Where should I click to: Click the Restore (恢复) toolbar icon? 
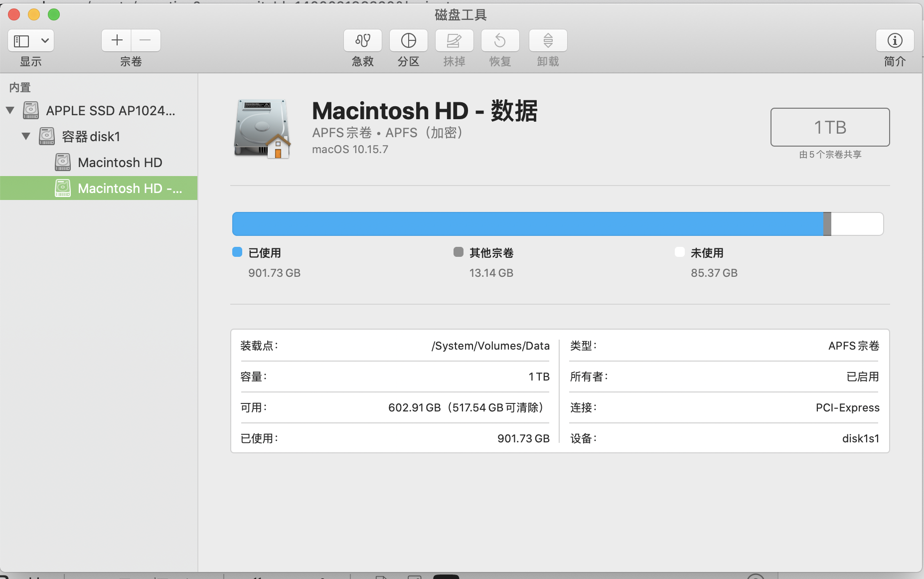[500, 40]
